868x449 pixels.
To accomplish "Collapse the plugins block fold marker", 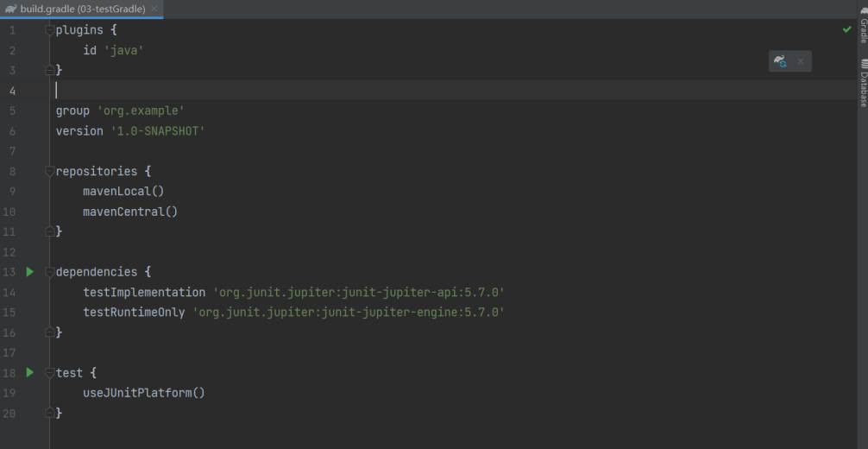I will pos(49,30).
